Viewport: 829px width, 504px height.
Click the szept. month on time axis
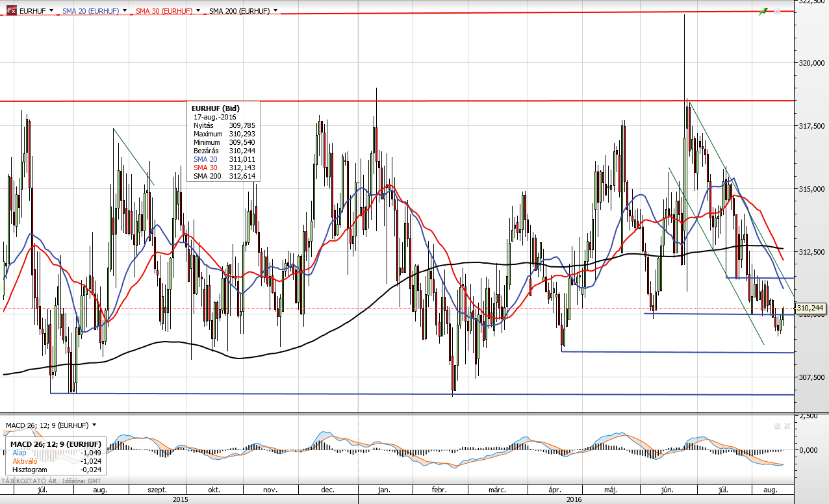click(x=157, y=490)
